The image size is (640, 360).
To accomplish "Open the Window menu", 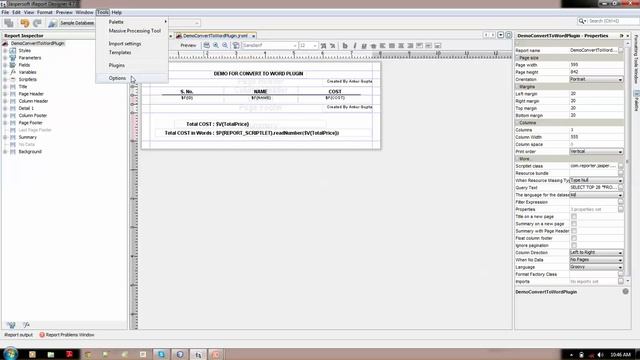I will click(84, 13).
